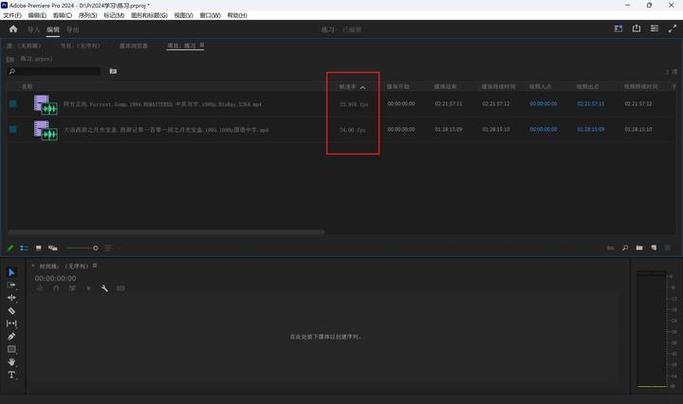This screenshot has width=683, height=404.
Task: Open Quick Export share icon
Action: 636,29
